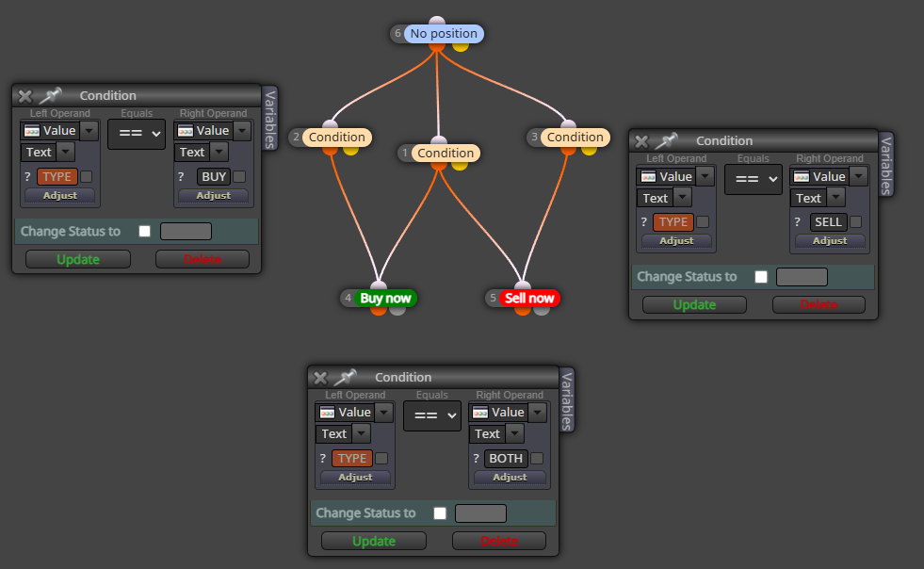Click Update in the BUY Condition panel
This screenshot has width=924, height=569.
[x=78, y=259]
